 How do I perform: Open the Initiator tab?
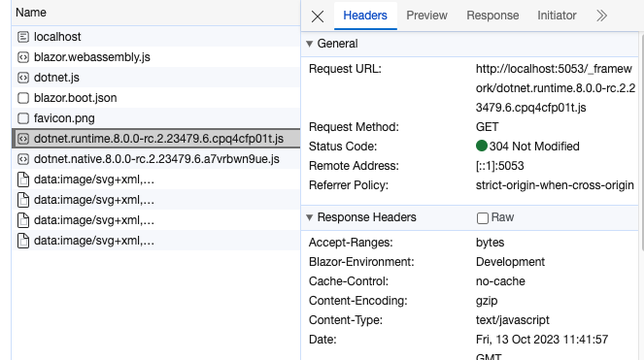[557, 16]
